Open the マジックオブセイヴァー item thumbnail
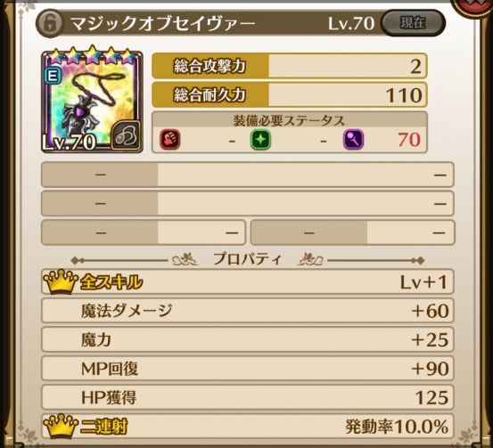 point(92,101)
